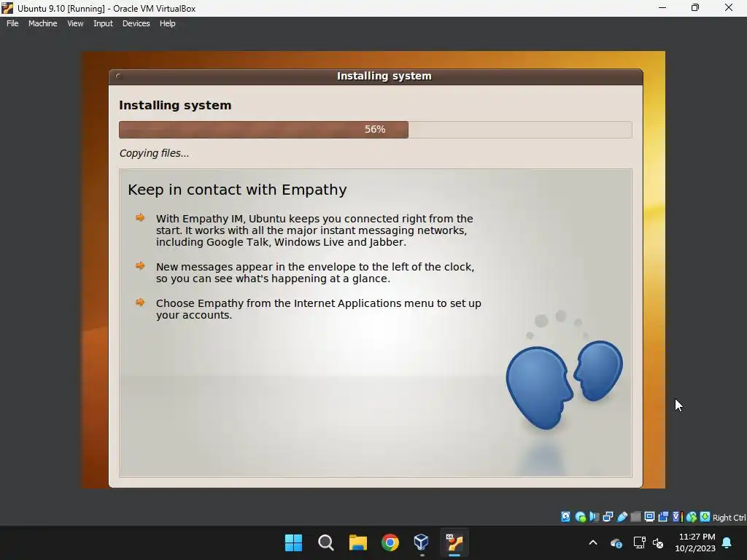This screenshot has width=747, height=560.
Task: Open the Help menu
Action: [167, 23]
